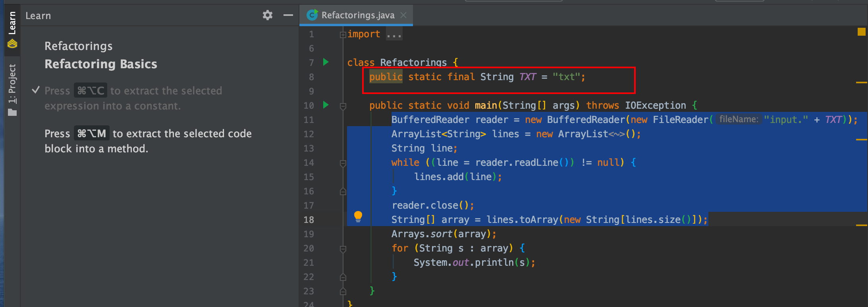The width and height of the screenshot is (868, 307).
Task: Click the while keyword on line 14
Action: (x=405, y=162)
